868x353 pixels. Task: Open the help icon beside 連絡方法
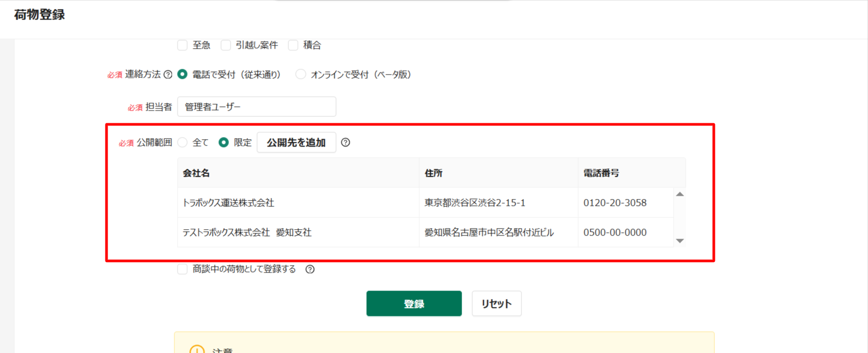coord(168,75)
